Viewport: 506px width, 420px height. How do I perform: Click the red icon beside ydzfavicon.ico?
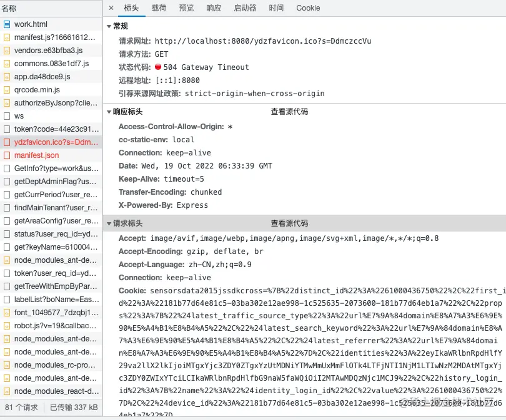tap(7, 142)
